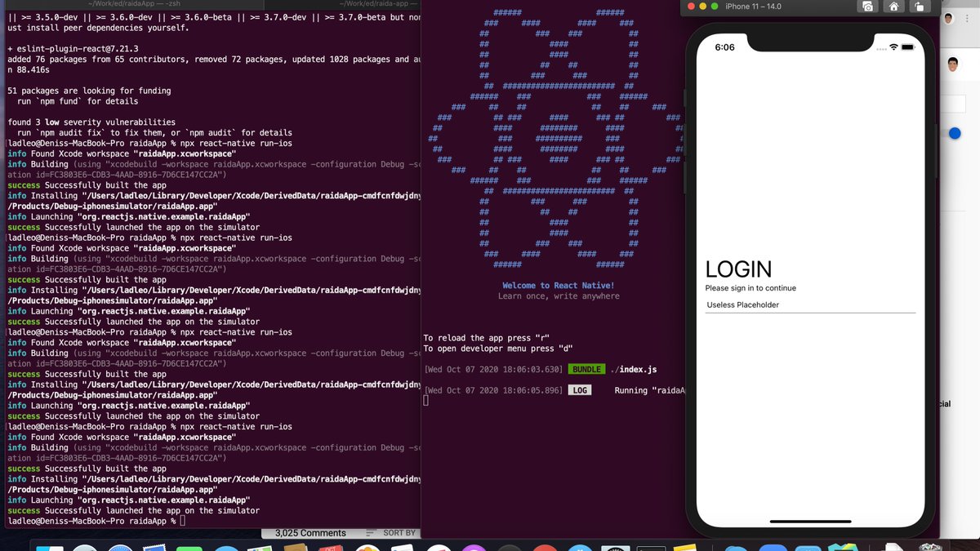Click the ./index.js path in Metro output
This screenshot has height=551, width=980.
click(633, 370)
